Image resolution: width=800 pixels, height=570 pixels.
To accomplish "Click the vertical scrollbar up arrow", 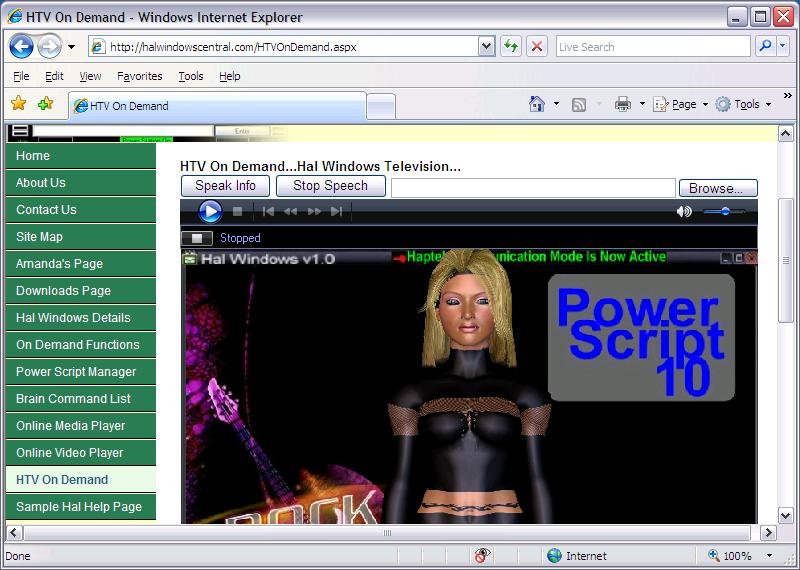I will 786,134.
